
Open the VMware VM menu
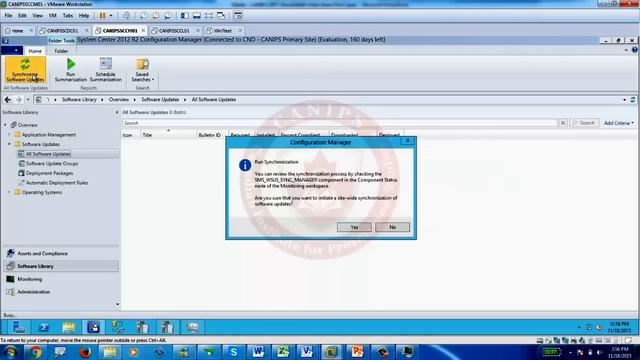[x=53, y=16]
